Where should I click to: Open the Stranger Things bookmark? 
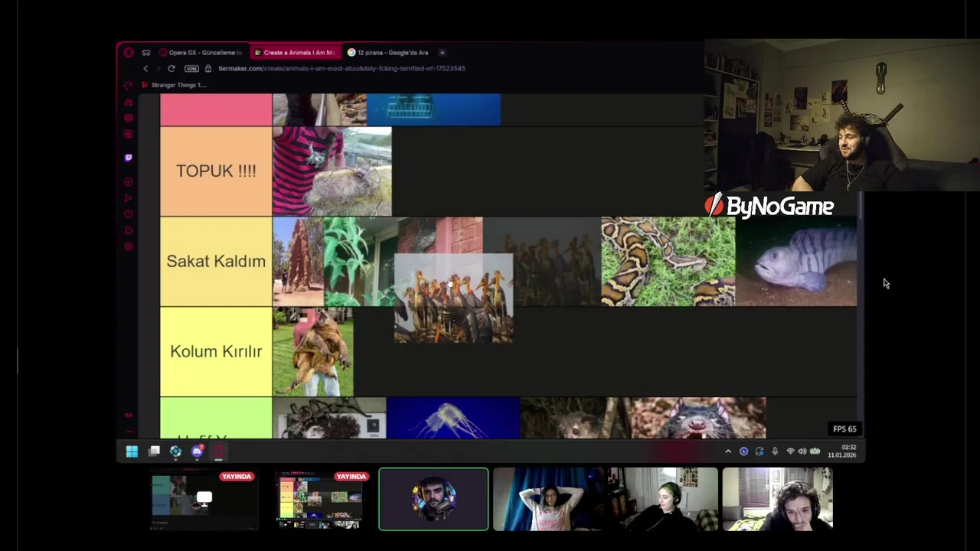click(174, 85)
